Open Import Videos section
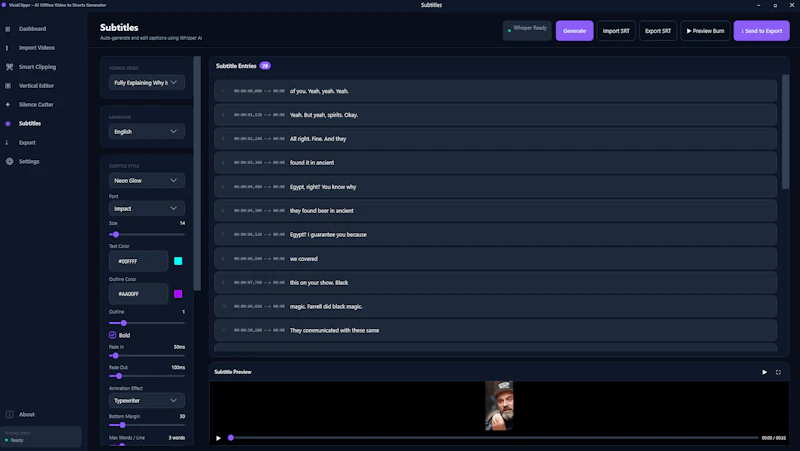This screenshot has height=451, width=800. coord(37,48)
